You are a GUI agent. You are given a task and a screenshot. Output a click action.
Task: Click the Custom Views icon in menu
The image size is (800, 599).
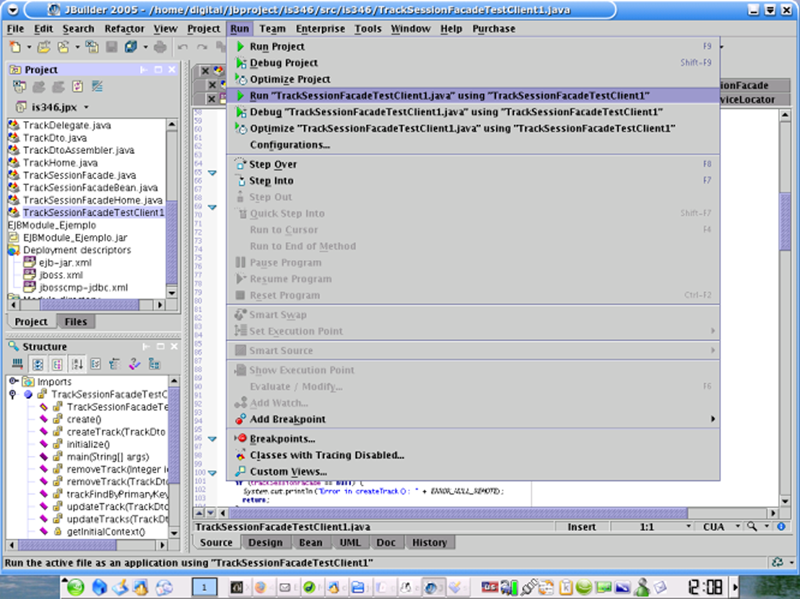[240, 471]
